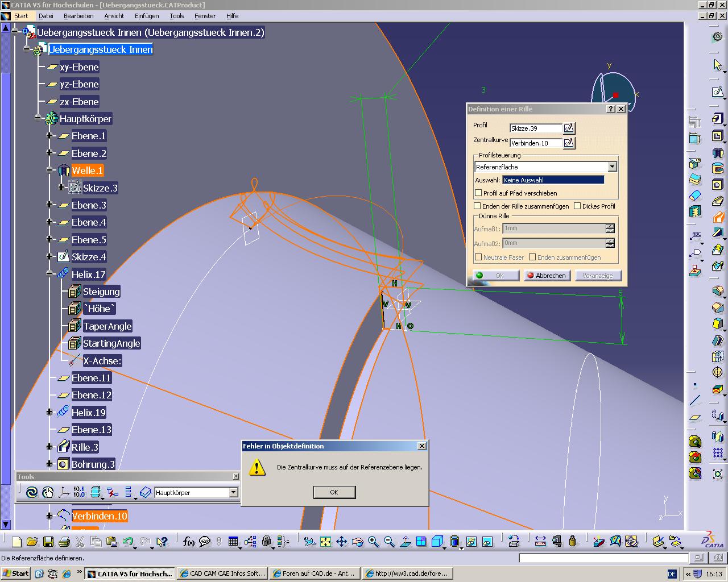Expand the Bohrung.3 tree node
The height and width of the screenshot is (582, 728).
49,464
